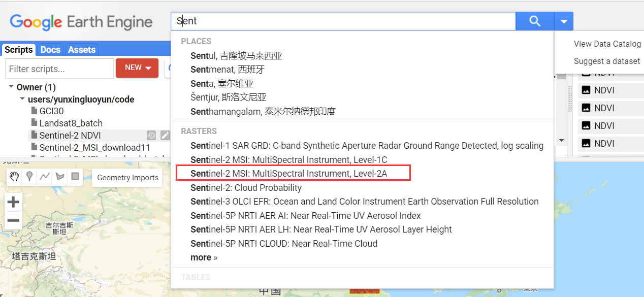644x297 pixels.
Task: Click the scroll down arrow beside results
Action: (x=561, y=140)
